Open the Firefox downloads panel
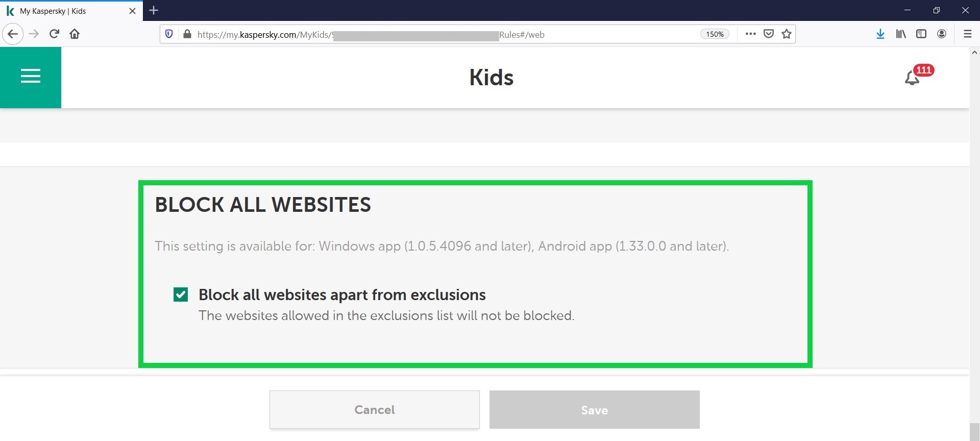Screen dimensions: 980x441 coord(880,34)
